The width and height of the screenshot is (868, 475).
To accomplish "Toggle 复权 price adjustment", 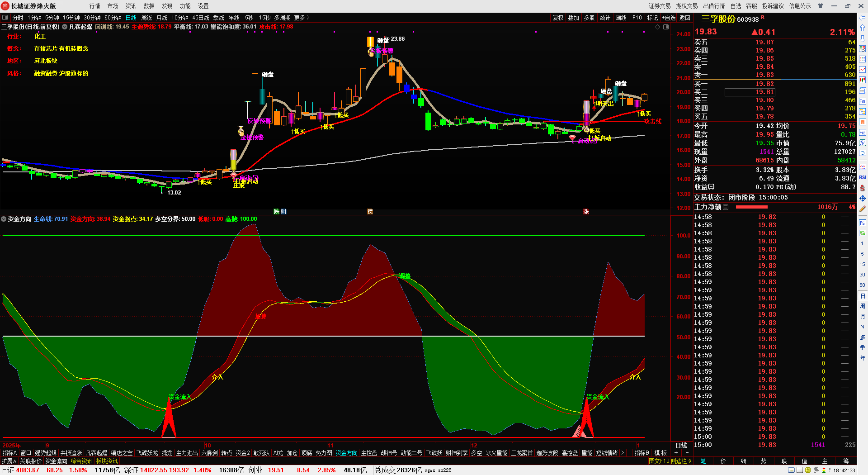I will (558, 18).
